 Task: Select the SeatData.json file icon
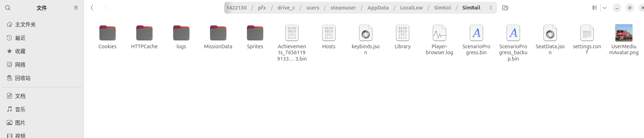point(550,33)
